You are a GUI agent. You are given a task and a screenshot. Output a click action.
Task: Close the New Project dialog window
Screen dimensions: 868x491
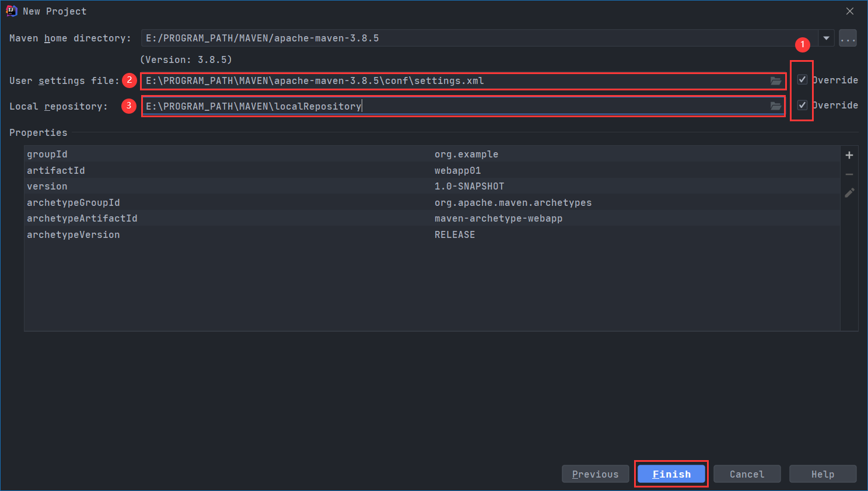850,11
